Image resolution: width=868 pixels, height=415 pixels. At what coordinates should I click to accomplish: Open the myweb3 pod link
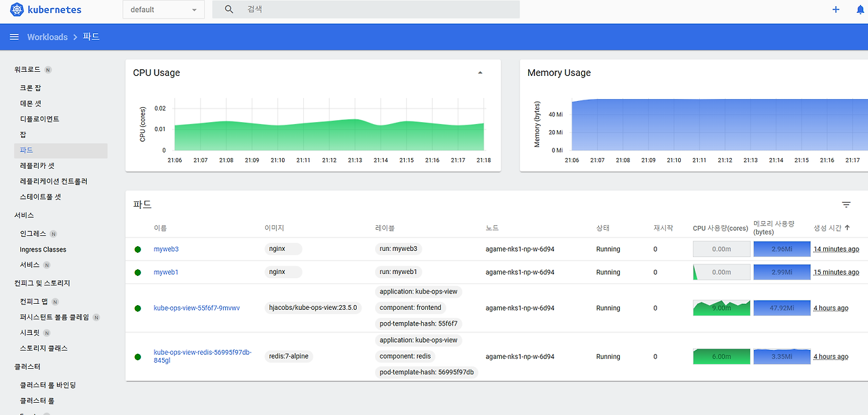[x=166, y=250]
